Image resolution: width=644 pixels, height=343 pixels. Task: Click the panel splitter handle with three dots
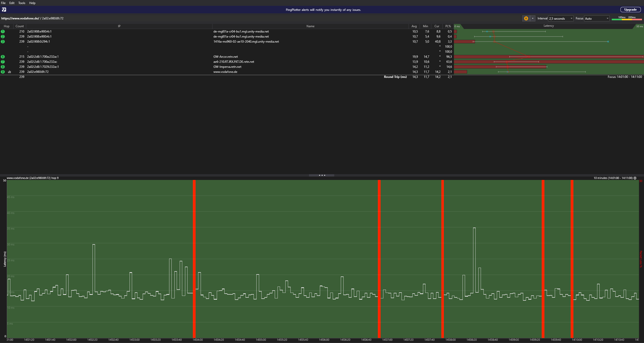coord(322,175)
